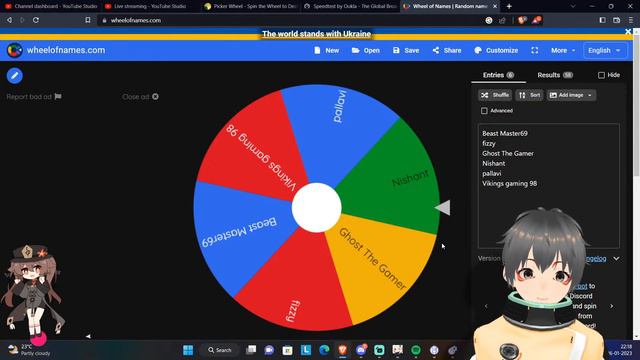This screenshot has height=360, width=640.
Task: Expand the Add image dropdown arrow
Action: click(x=590, y=95)
